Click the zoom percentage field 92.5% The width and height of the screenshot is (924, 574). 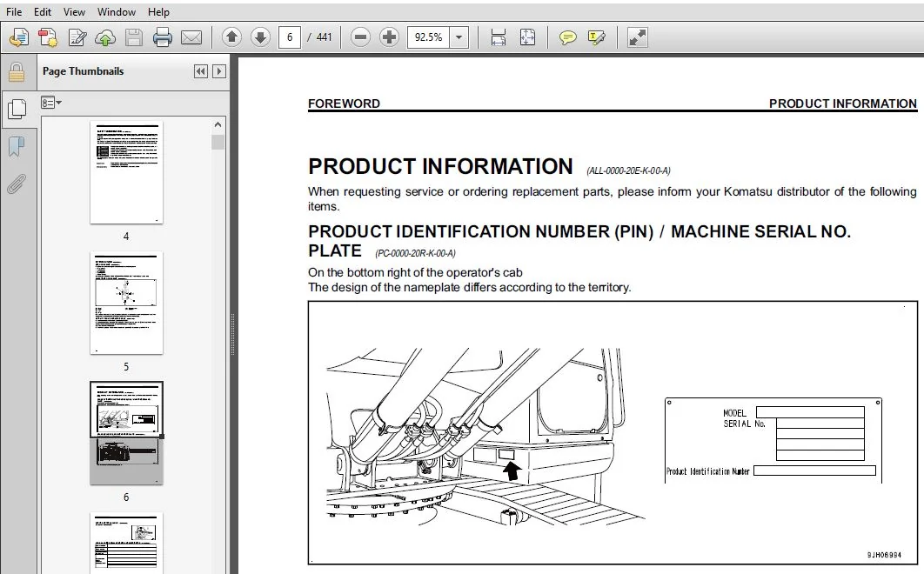(428, 37)
